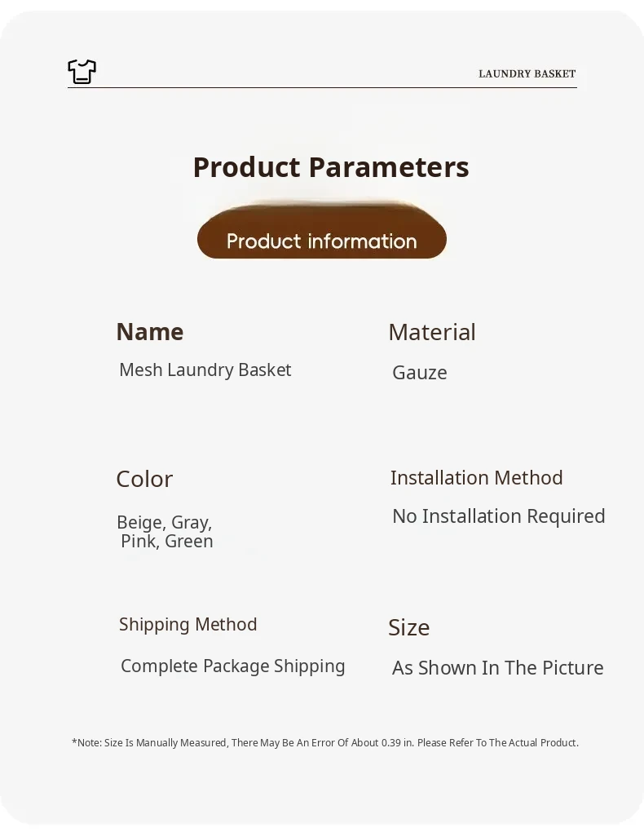Screen dimensions: 644x832
Task: Select the Name label
Action: 149,332
